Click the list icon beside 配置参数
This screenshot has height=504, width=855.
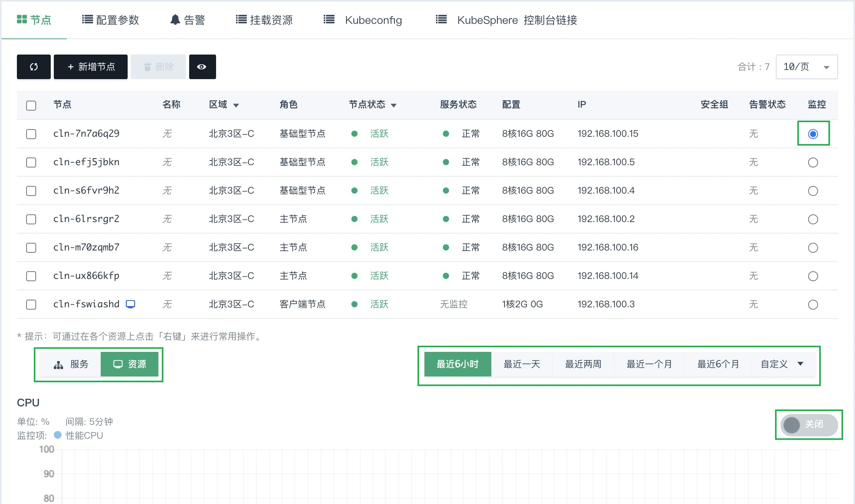pyautogui.click(x=88, y=20)
